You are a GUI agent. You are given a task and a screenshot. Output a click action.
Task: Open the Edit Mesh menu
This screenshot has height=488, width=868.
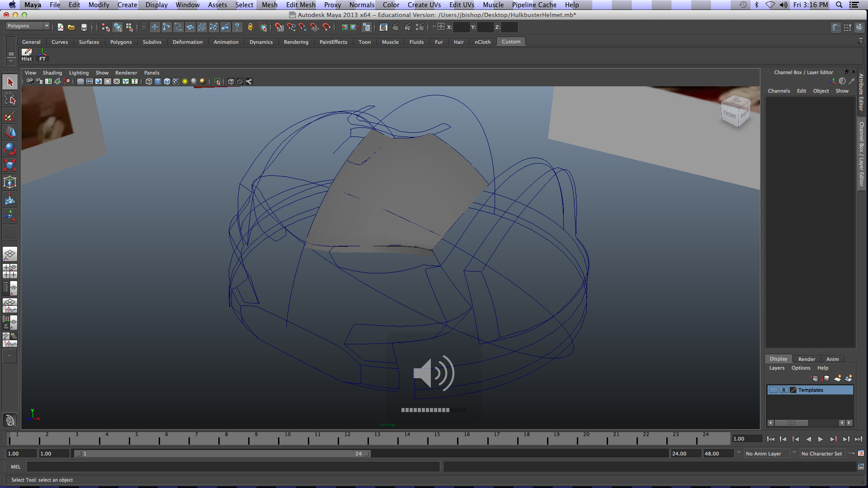tap(301, 5)
